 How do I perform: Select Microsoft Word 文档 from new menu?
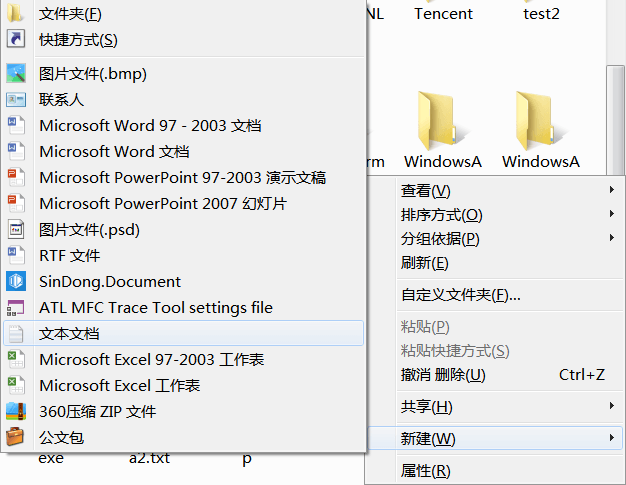114,151
